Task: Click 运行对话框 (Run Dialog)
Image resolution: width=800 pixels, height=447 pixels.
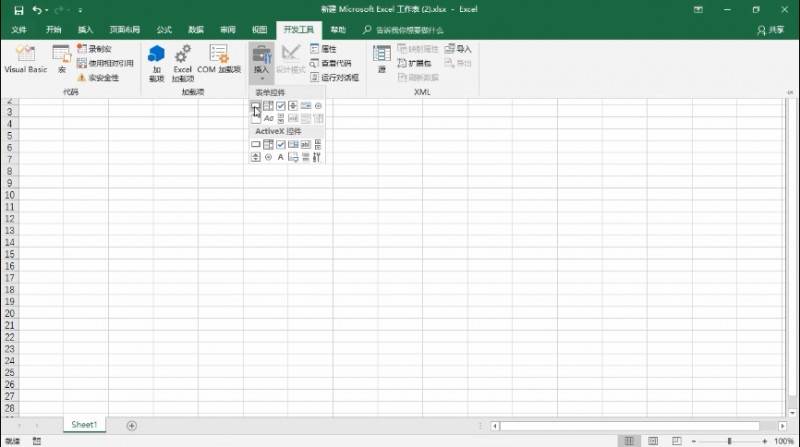Action: (334, 78)
